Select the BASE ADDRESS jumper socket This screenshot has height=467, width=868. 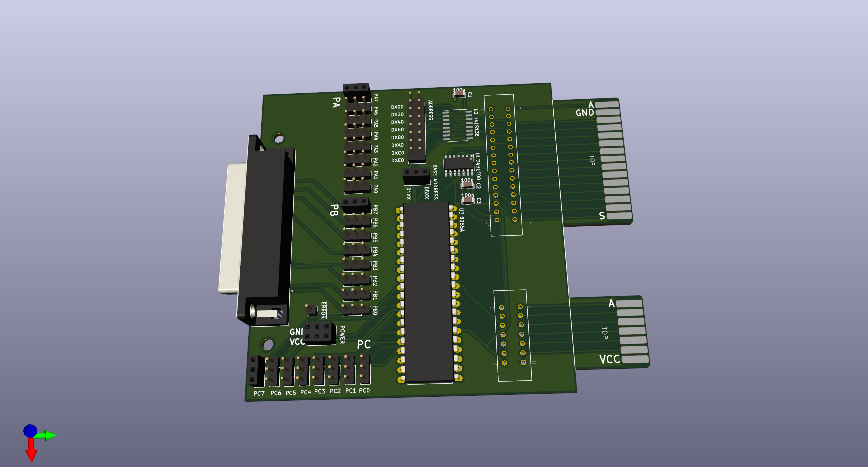[x=416, y=176]
